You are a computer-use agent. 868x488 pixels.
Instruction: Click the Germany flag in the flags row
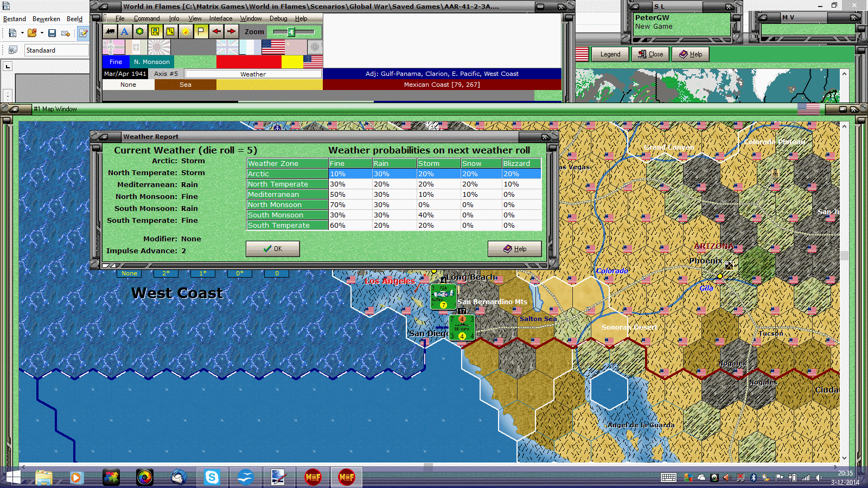point(113,47)
